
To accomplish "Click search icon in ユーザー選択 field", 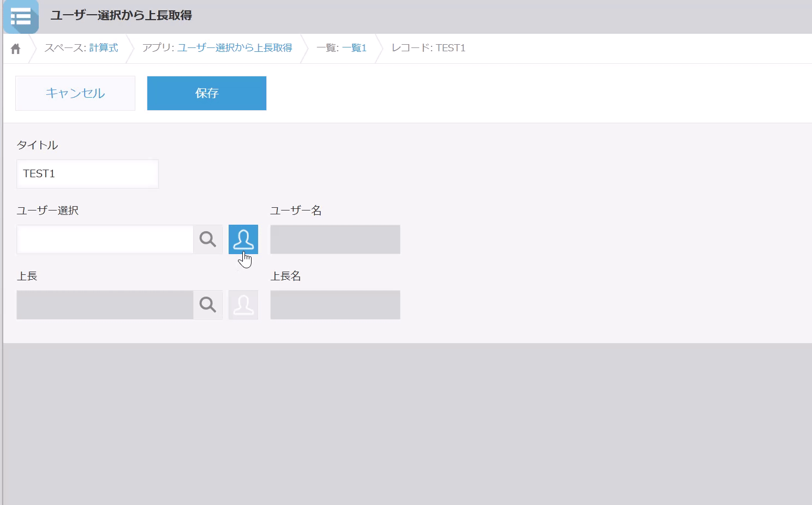I will pos(207,239).
